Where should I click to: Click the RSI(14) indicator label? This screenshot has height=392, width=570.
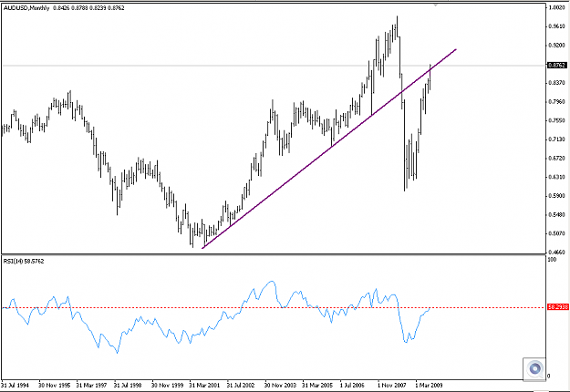pos(24,261)
